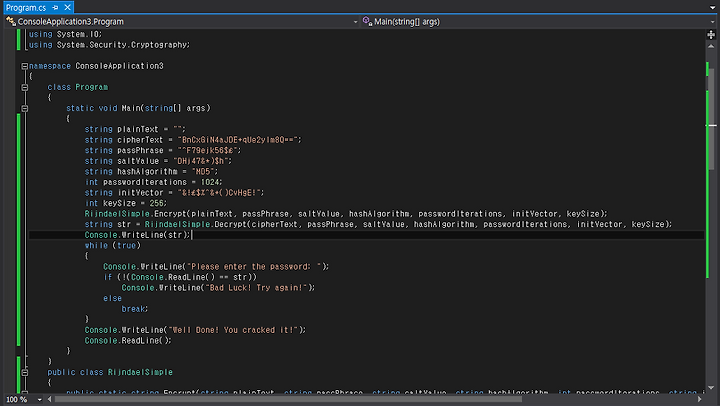Click the class icon beside ConsoleApplication3.Program
The height and width of the screenshot is (406, 720).
[11, 21]
